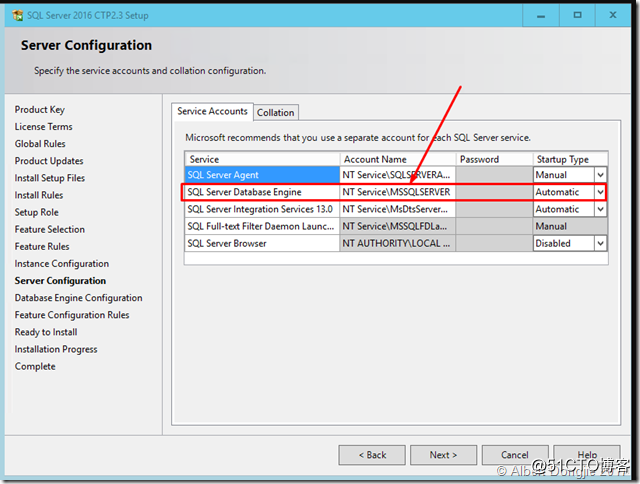Edit account name NT Service\MsDtsServer...
This screenshot has height=484, width=640.
[x=398, y=209]
